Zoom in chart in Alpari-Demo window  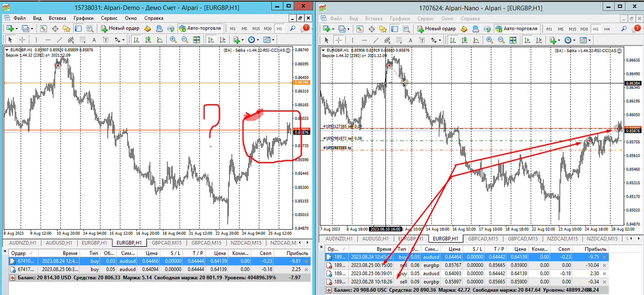[173, 40]
